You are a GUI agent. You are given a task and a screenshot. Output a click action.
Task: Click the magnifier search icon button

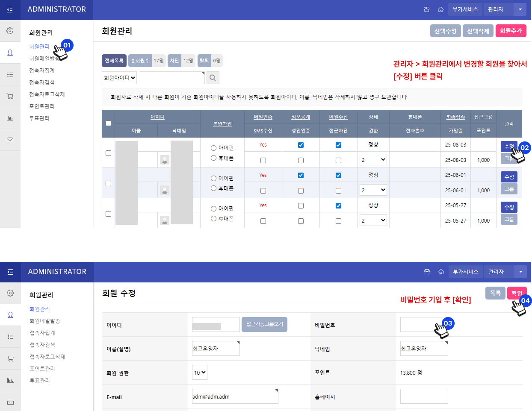click(213, 78)
